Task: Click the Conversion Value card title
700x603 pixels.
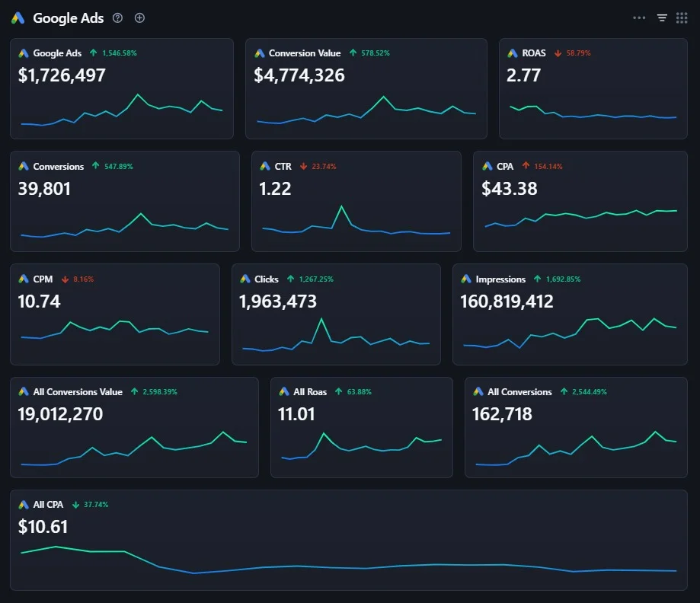Action: click(x=305, y=53)
